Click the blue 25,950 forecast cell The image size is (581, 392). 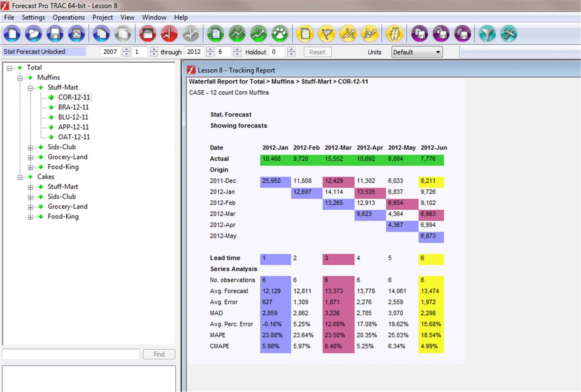pos(276,182)
